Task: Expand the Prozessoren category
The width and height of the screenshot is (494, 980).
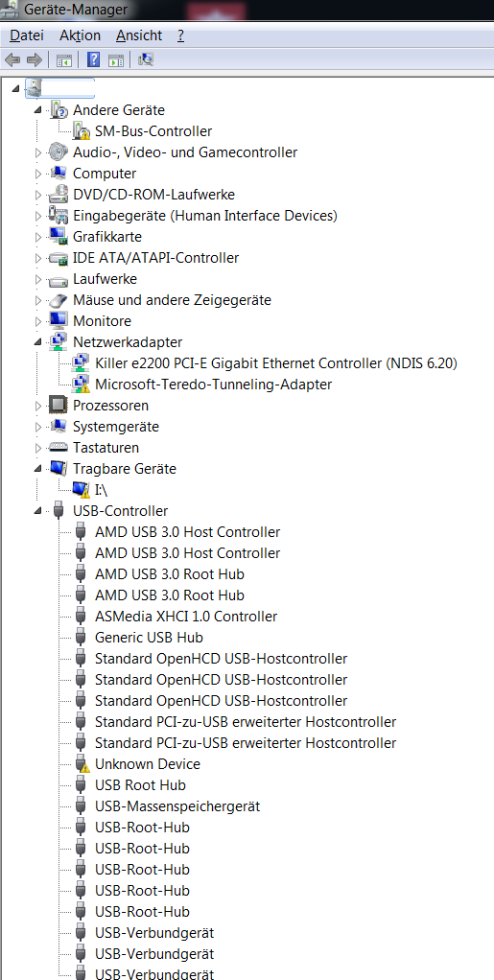Action: tap(38, 406)
